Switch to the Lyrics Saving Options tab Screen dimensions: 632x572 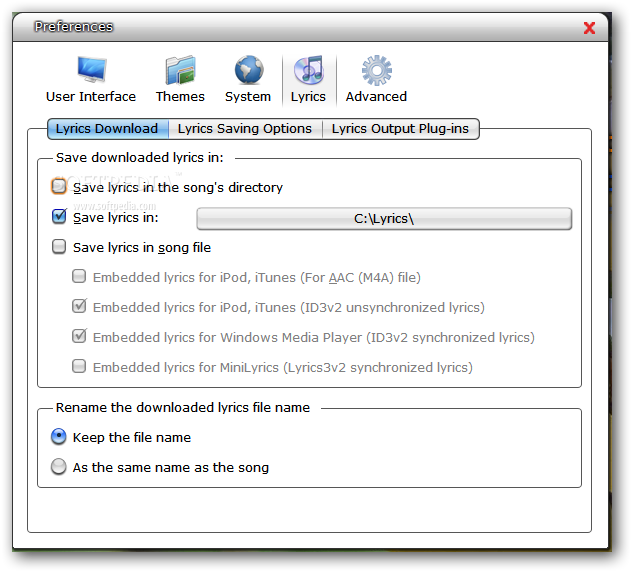point(245,129)
